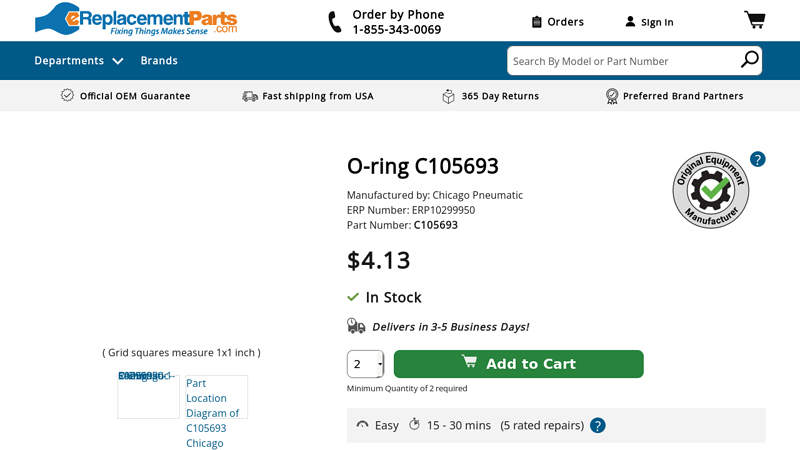
Task: Click the eReplacementParts logo
Action: pos(136,19)
